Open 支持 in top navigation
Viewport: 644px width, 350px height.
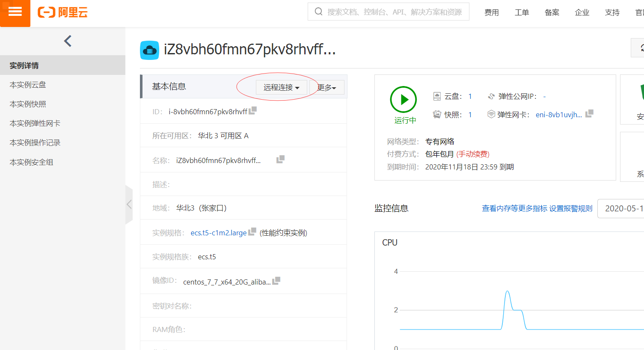pos(612,12)
